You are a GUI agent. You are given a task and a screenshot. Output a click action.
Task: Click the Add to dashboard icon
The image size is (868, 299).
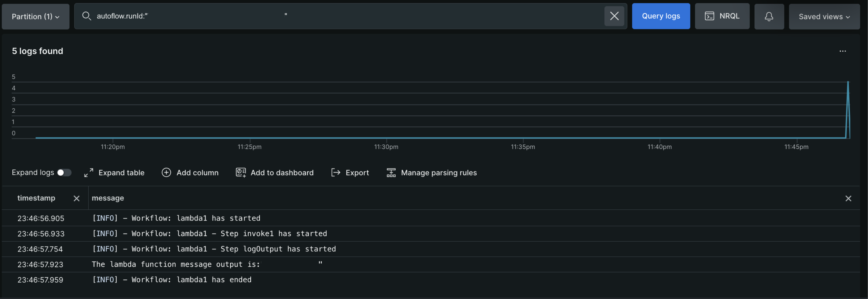[240, 172]
